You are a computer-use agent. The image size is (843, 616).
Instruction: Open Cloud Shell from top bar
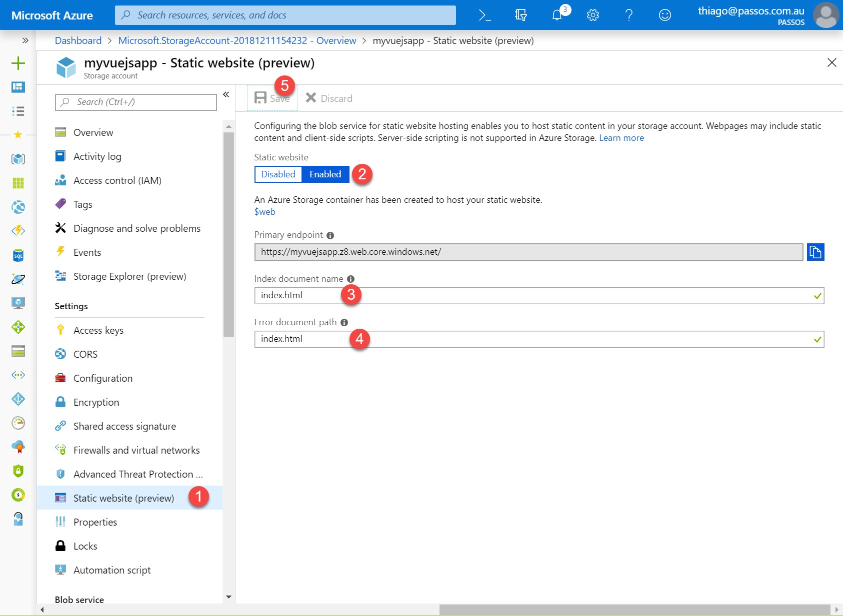[484, 15]
